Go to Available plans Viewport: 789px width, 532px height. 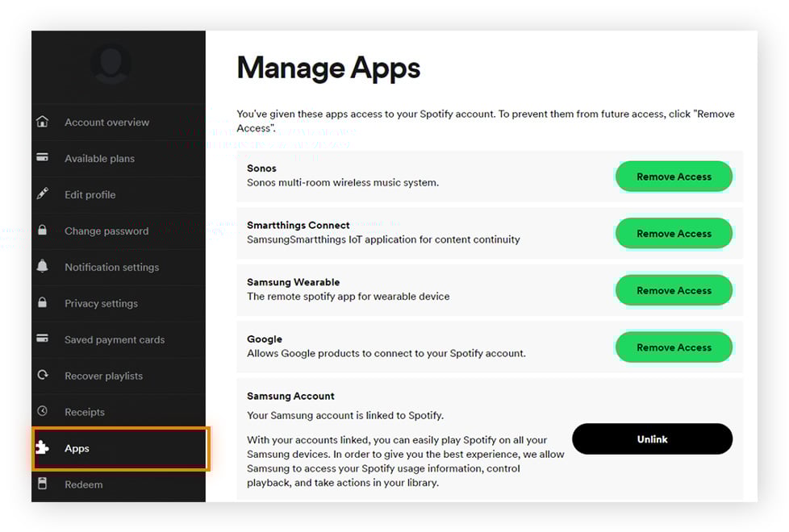(x=99, y=159)
